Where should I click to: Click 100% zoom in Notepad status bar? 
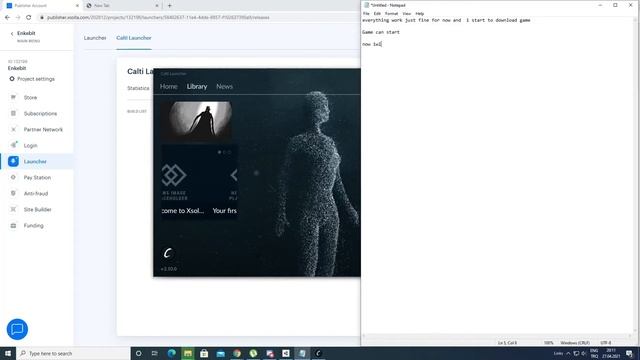coord(548,343)
